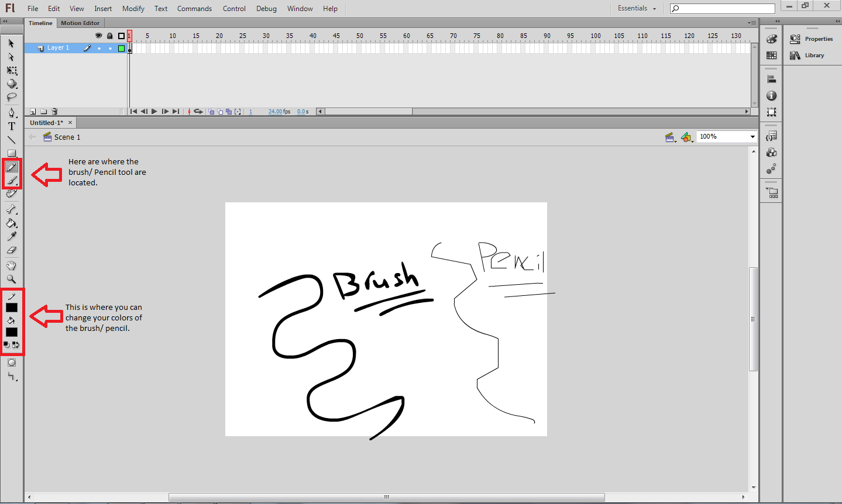Lock Layer 1 using the lock column
842x504 pixels.
coord(110,47)
